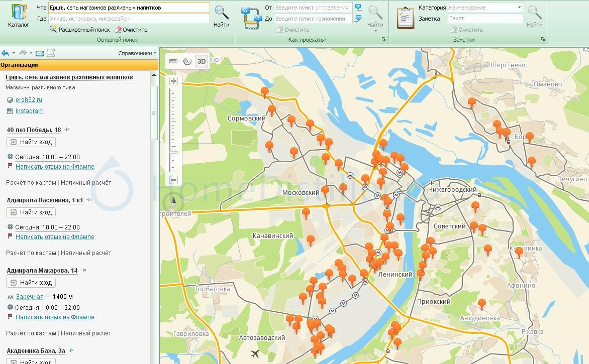This screenshot has height=364, width=589.
Task: Pick destination point on map icon
Action: 358,18
